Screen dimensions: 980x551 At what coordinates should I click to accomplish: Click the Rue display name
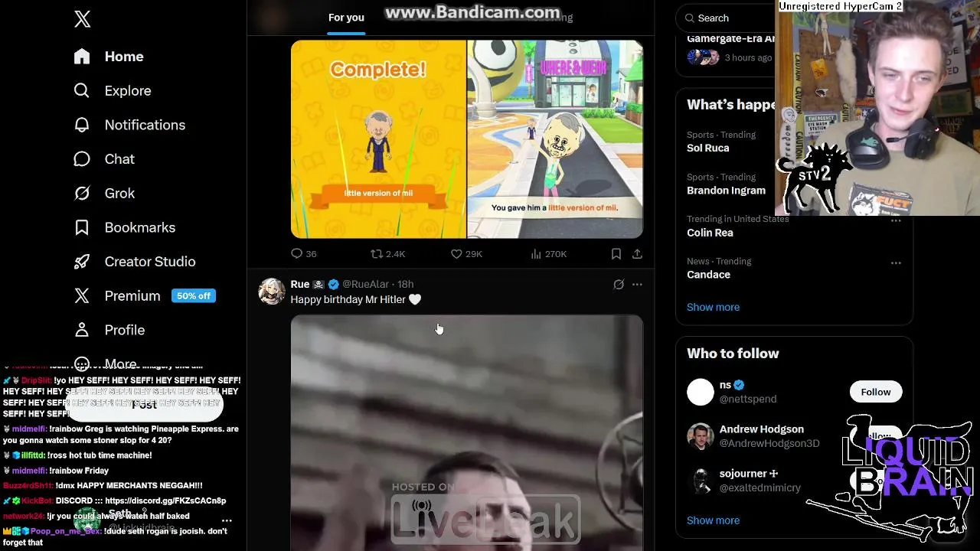point(300,284)
